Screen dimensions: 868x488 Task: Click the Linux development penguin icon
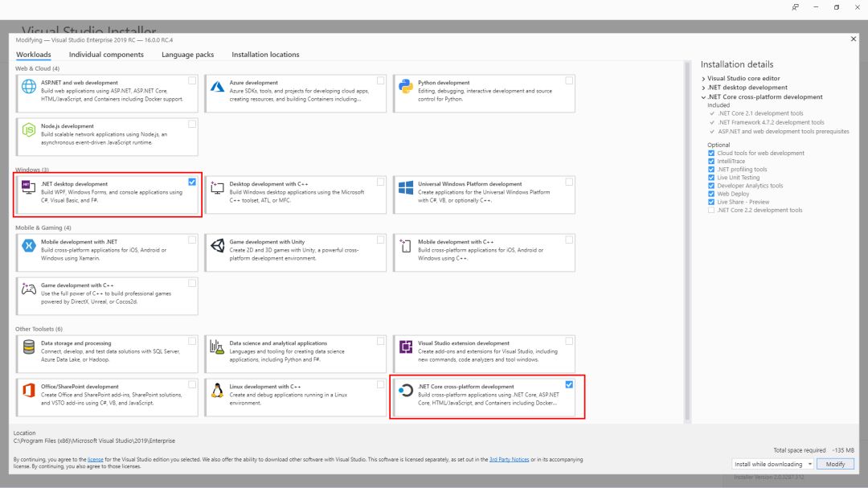coord(217,391)
